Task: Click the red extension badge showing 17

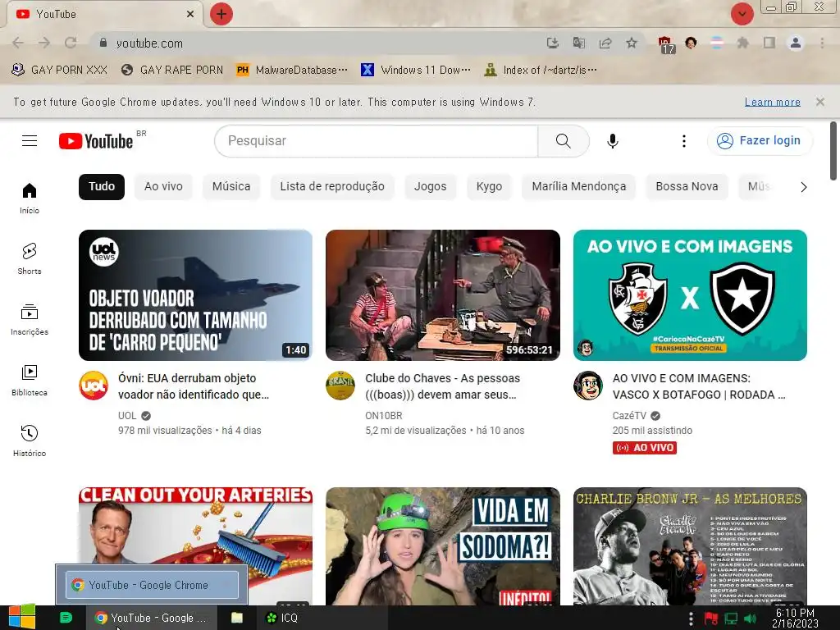Action: click(665, 44)
